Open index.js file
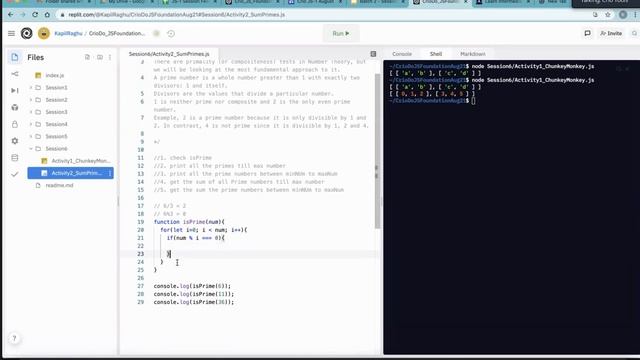 click(x=55, y=75)
